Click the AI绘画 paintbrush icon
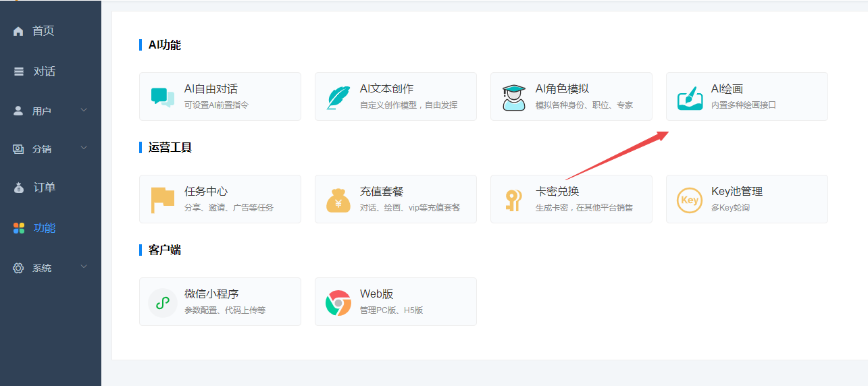Screen dimensions: 868x386 pyautogui.click(x=690, y=97)
